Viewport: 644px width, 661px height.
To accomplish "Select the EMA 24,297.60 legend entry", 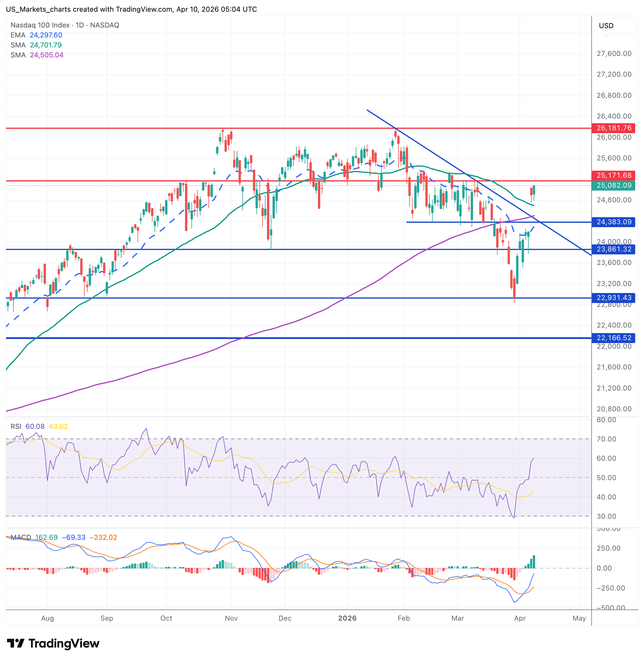I will click(x=37, y=35).
